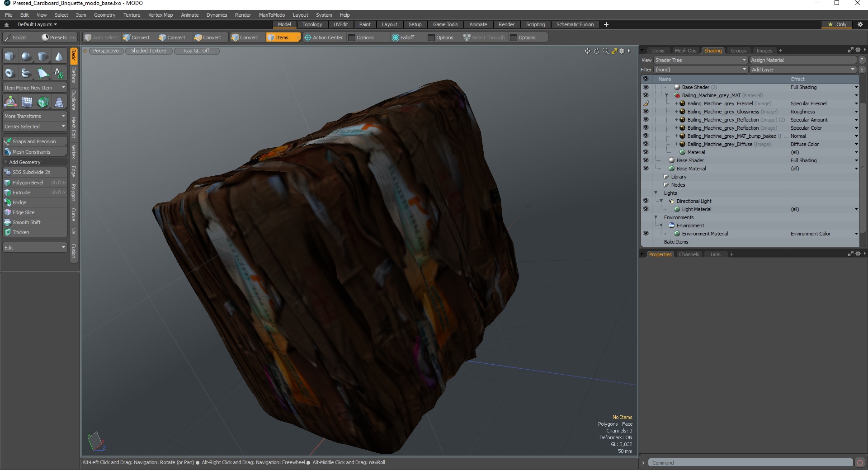This screenshot has height=470, width=868.
Task: Open viewport settings gear icon
Action: 622,51
